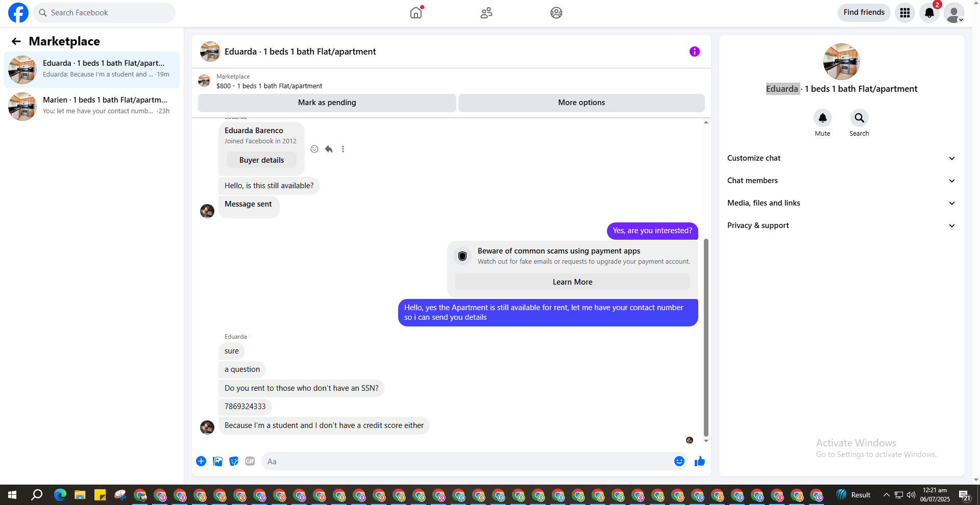Go back using the Marketplace arrow
The width and height of the screenshot is (980, 505).
point(16,41)
